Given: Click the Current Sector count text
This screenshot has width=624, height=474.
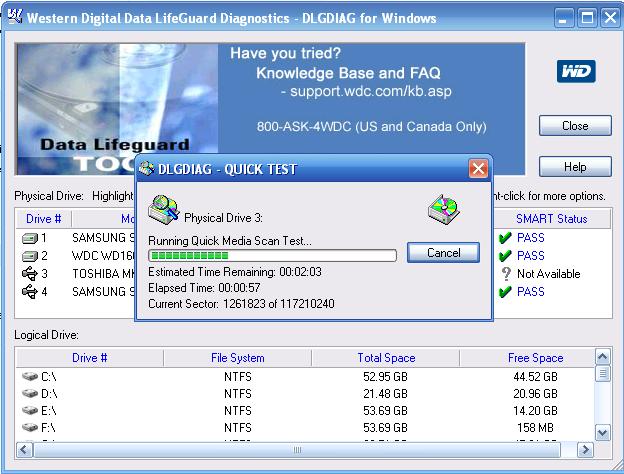Looking at the screenshot, I should tap(241, 304).
